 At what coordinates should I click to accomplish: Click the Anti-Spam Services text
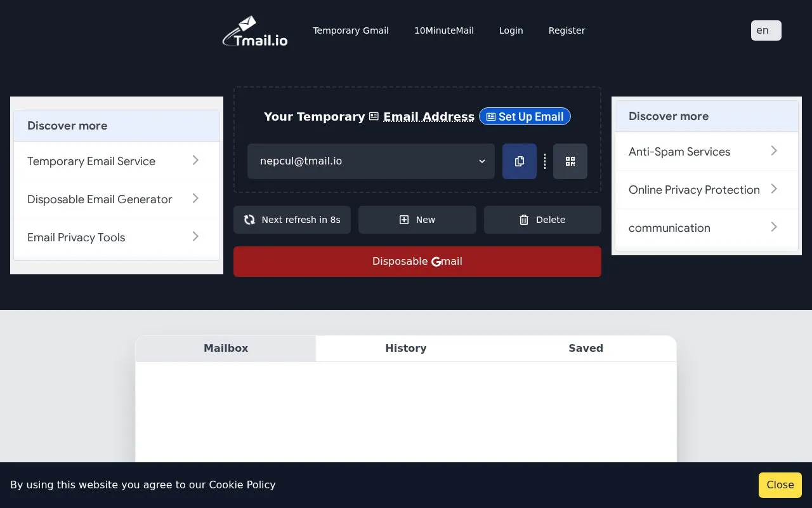click(679, 152)
